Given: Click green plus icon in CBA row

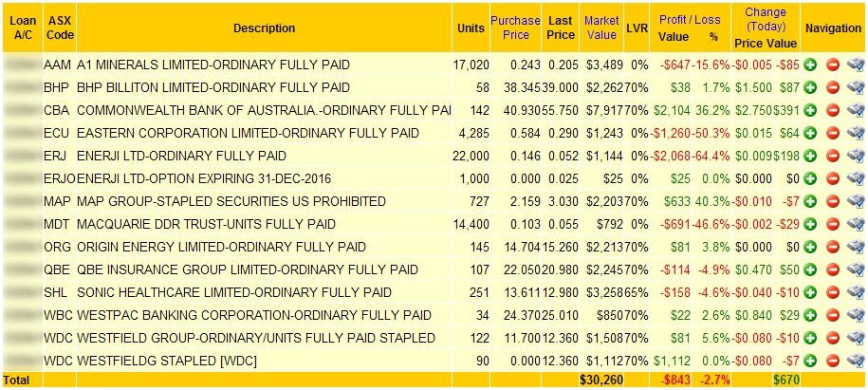Looking at the screenshot, I should point(810,110).
